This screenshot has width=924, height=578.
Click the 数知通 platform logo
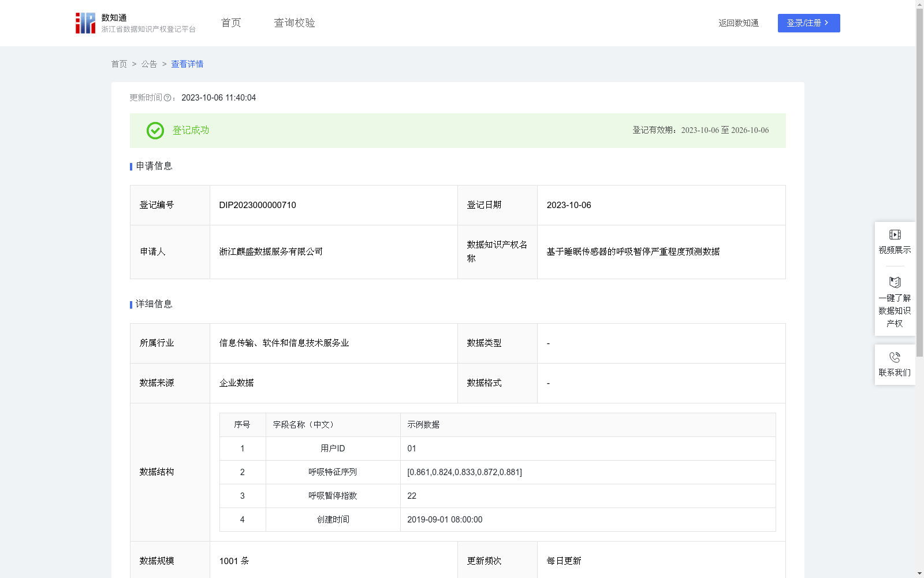136,23
